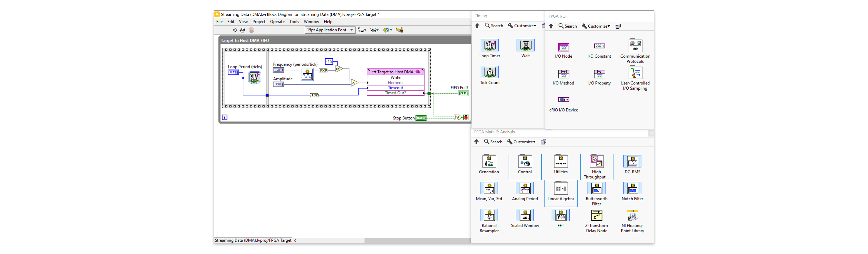Screen dimensions: 868x254
Task: Pick the I/O Node icon
Action: [x=563, y=47]
